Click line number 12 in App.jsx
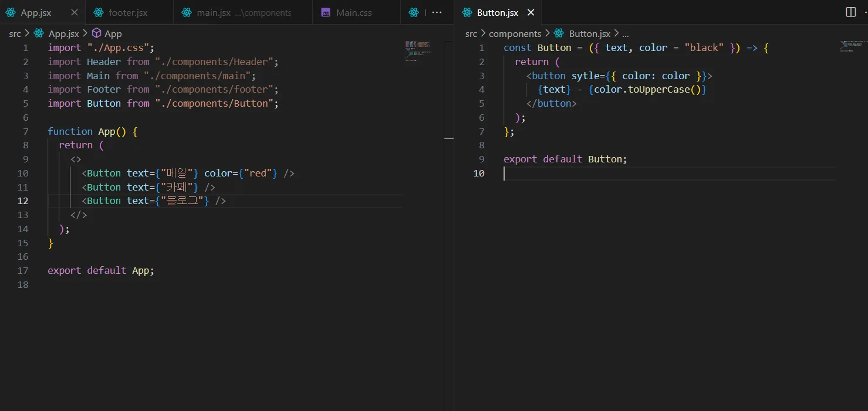Viewport: 868px width, 411px height. pos(23,201)
